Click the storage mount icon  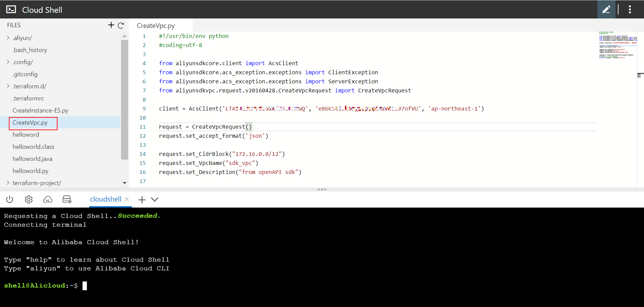[67, 200]
